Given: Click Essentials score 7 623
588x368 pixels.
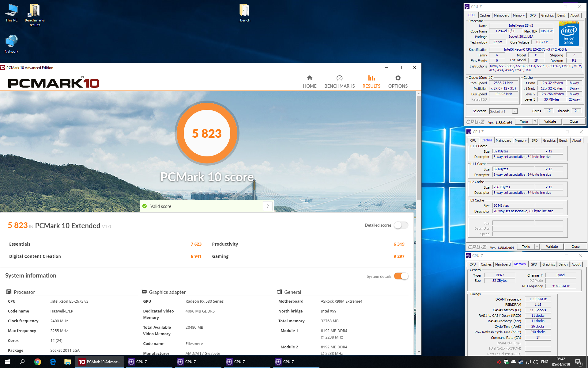Looking at the screenshot, I should (x=196, y=244).
